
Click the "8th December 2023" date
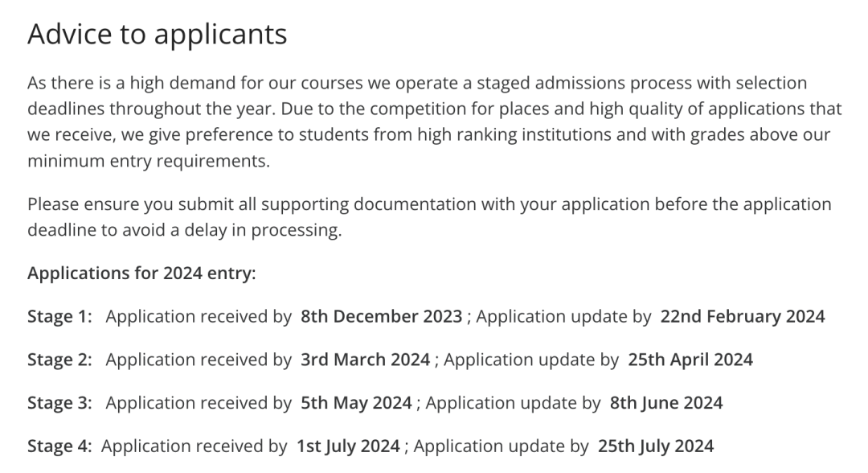381,316
